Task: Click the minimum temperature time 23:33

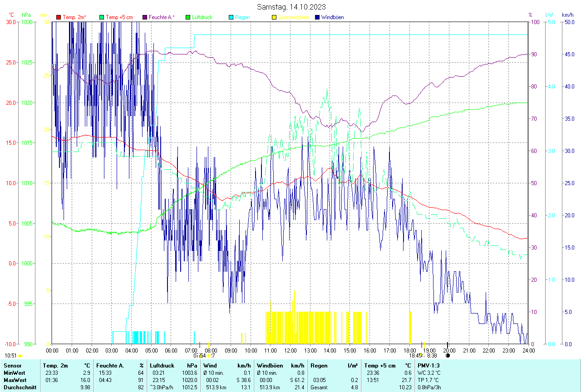Action: [x=52, y=372]
